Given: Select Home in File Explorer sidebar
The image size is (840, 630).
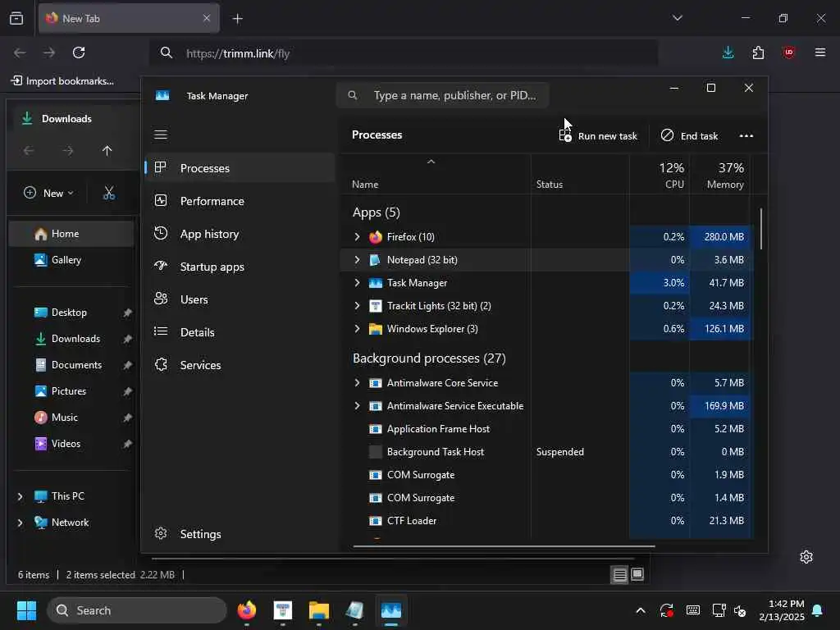Looking at the screenshot, I should coord(71,234).
